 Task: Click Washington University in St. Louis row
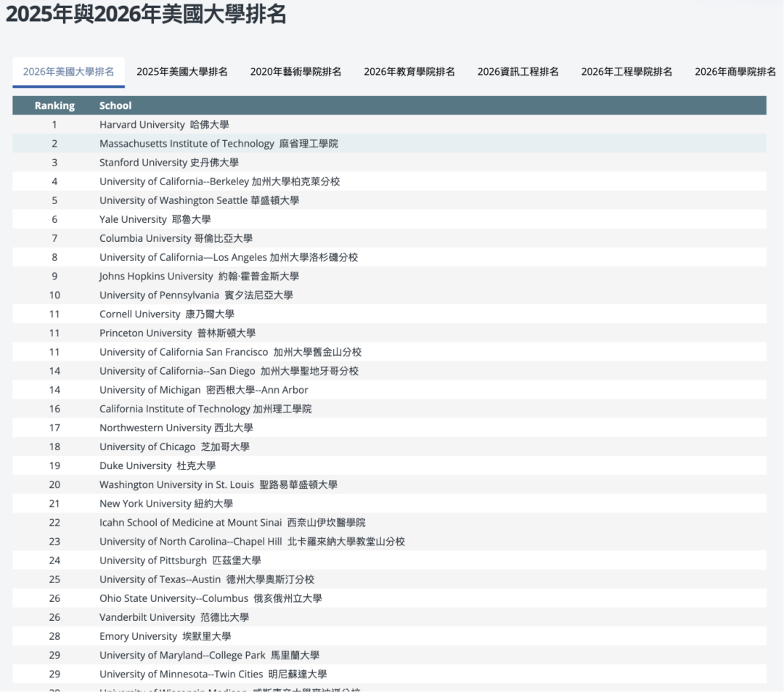point(390,484)
